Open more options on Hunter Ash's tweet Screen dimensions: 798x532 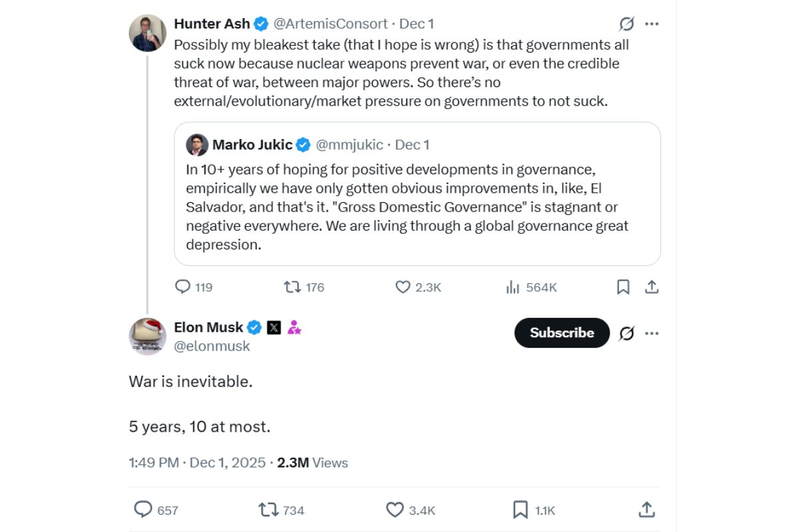[x=652, y=23]
